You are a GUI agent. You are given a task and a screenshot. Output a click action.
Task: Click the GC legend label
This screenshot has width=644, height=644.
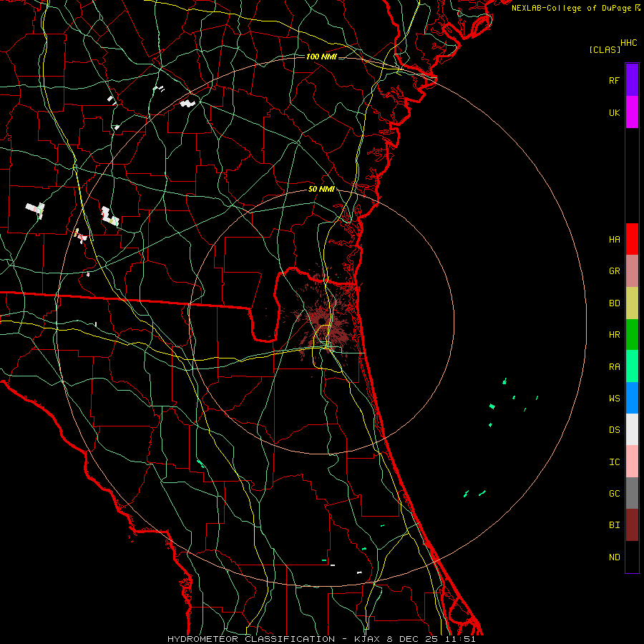click(x=614, y=494)
